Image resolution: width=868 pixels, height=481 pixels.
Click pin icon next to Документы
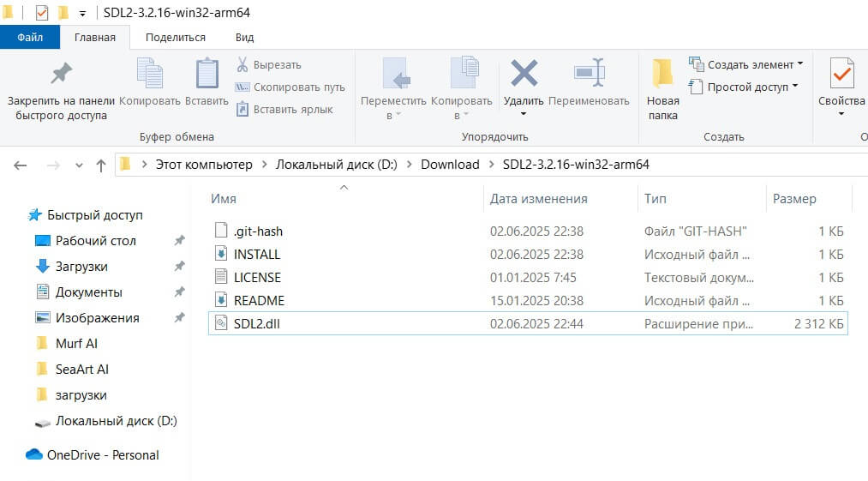179,292
